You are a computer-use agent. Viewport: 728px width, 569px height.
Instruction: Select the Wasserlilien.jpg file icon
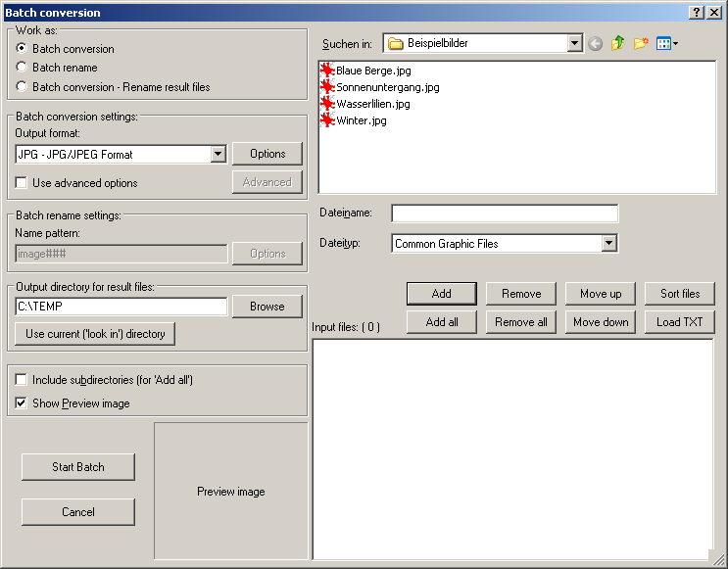(327, 104)
